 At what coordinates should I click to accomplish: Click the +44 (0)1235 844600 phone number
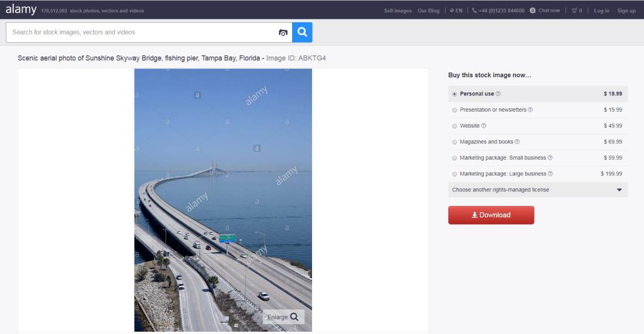[502, 11]
